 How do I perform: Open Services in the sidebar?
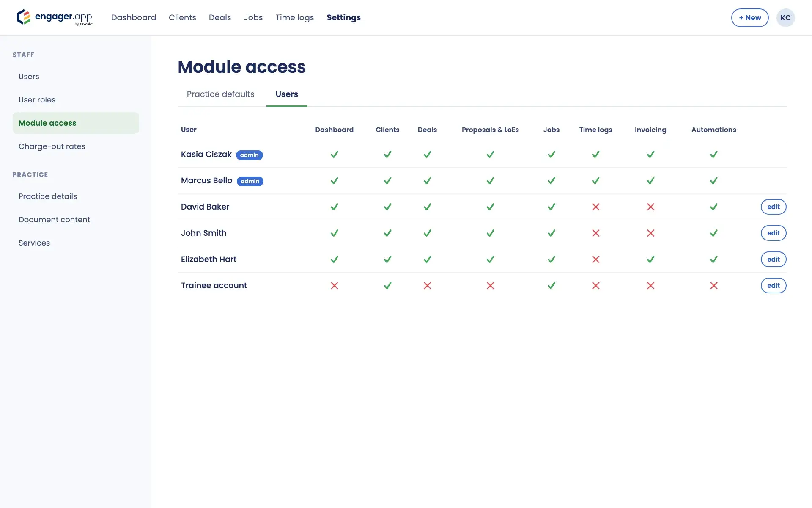click(76, 243)
